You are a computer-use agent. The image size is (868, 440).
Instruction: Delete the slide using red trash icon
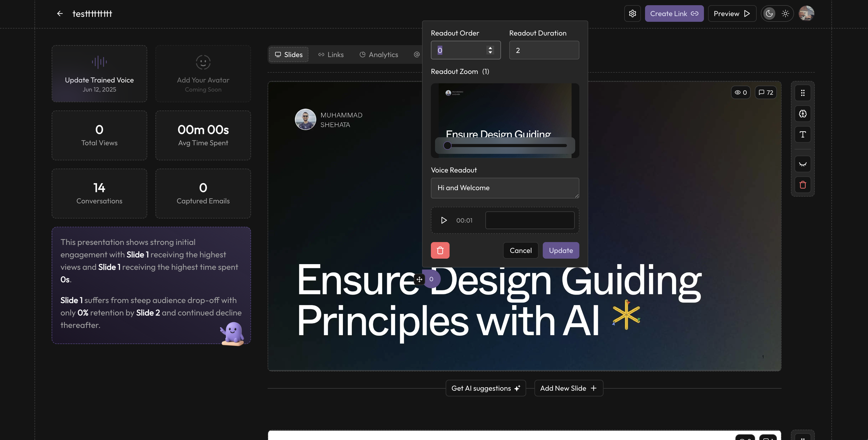pos(803,185)
